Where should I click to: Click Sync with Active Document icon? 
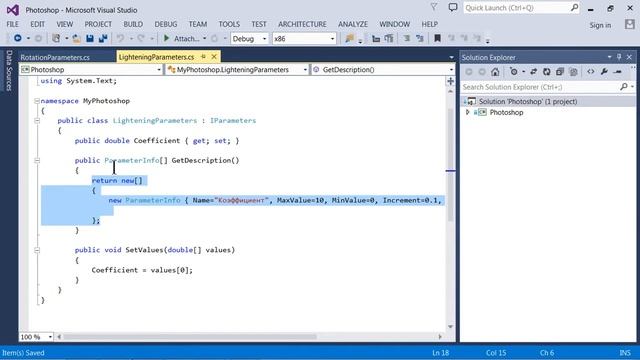533,72
